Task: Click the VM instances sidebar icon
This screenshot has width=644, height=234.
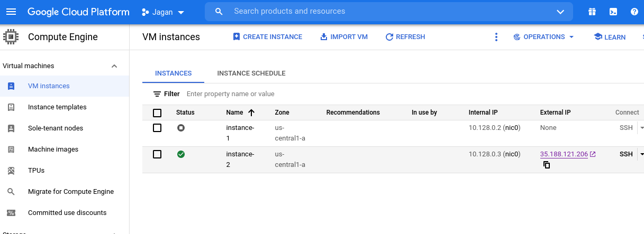Action: 11,86
